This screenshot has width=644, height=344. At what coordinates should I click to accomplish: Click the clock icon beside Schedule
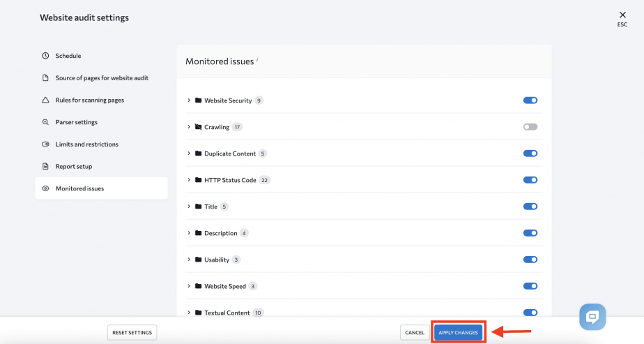[x=45, y=56]
